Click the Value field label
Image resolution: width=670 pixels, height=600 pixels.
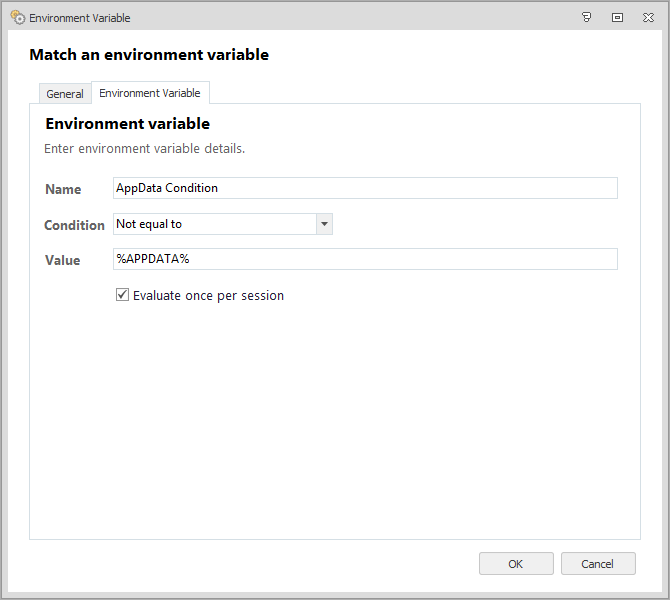click(62, 260)
